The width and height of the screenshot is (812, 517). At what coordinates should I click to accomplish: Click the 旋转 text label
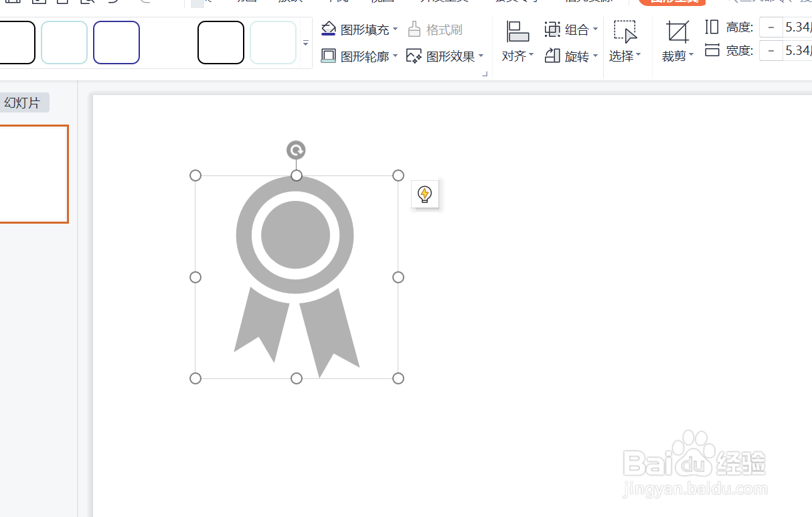(577, 57)
